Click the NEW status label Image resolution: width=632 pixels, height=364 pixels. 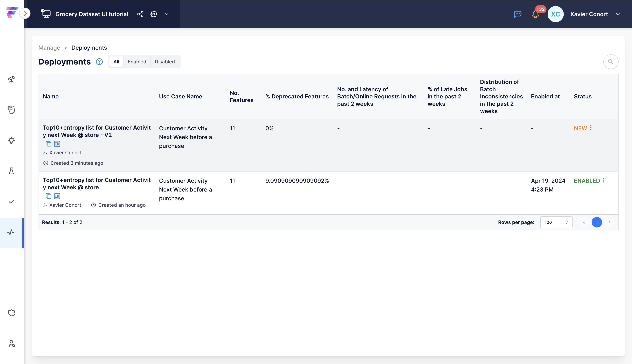coord(580,128)
